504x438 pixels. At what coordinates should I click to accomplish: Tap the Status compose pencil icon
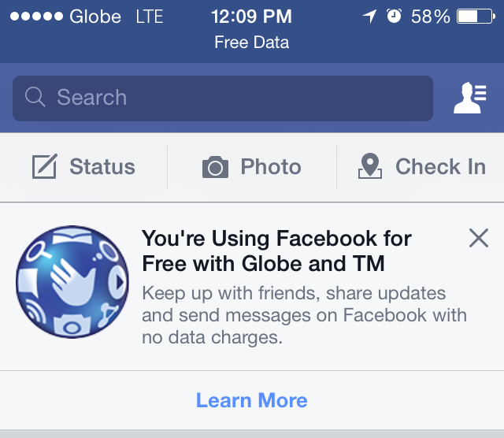(44, 167)
